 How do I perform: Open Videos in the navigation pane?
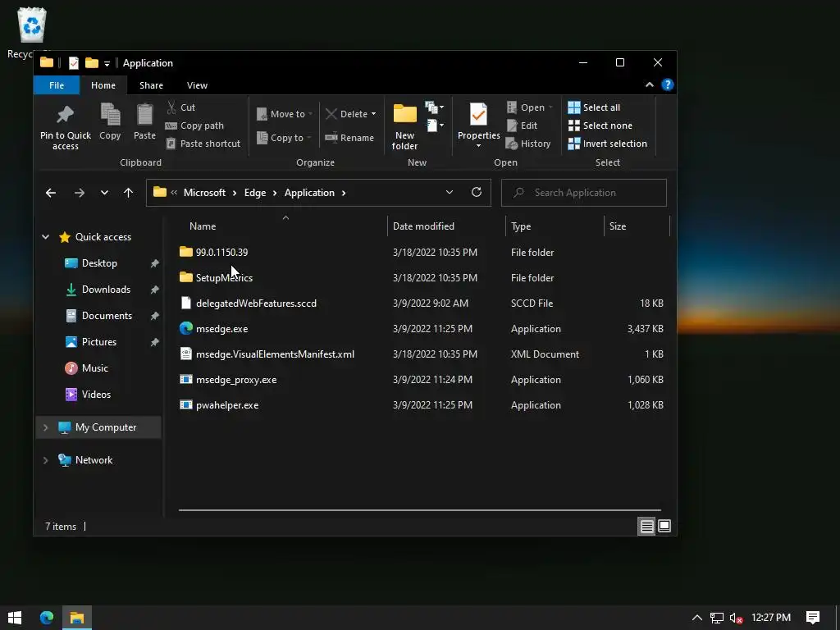pyautogui.click(x=97, y=395)
